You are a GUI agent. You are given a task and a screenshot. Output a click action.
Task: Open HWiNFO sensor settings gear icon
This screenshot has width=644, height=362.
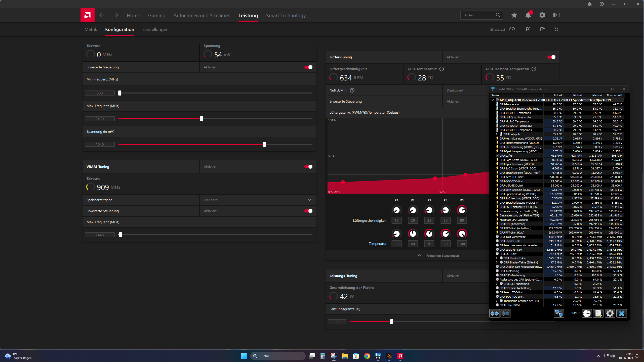pos(610,313)
